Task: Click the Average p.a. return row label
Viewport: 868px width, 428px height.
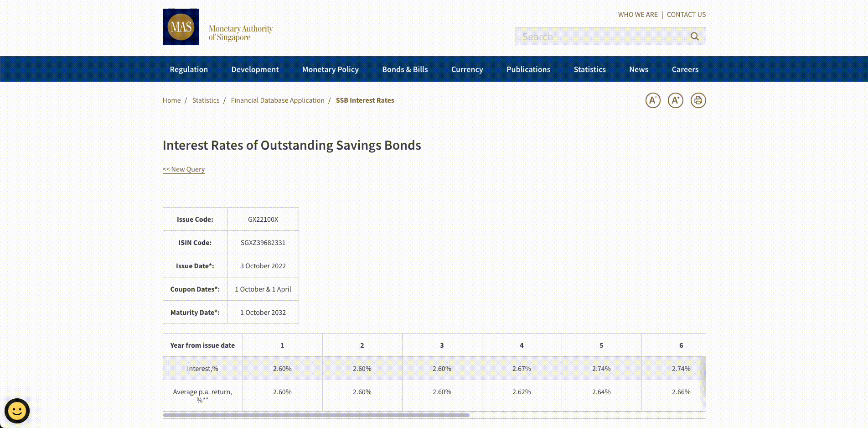Action: click(x=202, y=396)
